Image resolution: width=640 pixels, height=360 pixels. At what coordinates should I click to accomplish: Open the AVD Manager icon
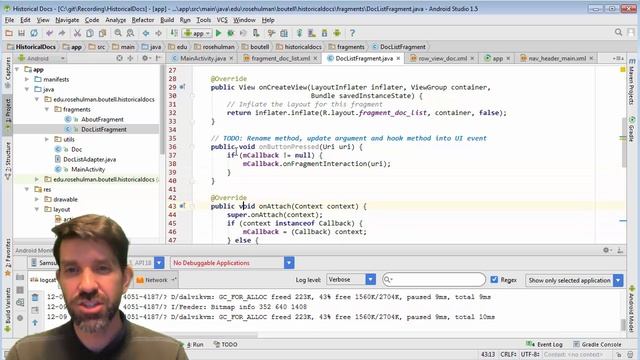point(312,33)
